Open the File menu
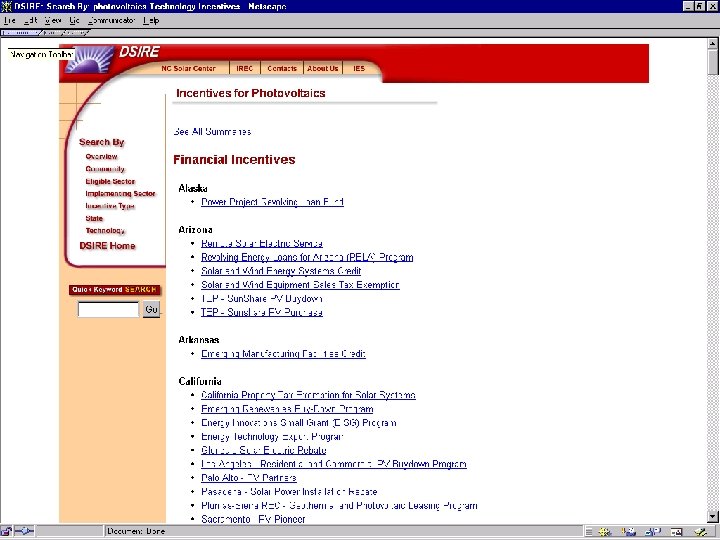The width and height of the screenshot is (720, 540). coord(9,20)
